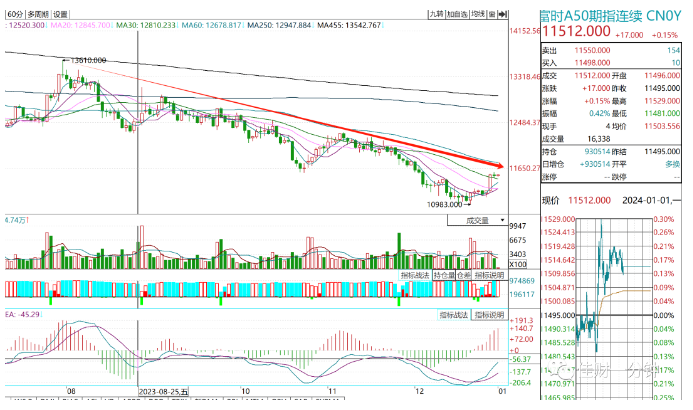This screenshot has height=410, width=693.
Task: Click the 10983.000 low price label
Action: click(444, 205)
